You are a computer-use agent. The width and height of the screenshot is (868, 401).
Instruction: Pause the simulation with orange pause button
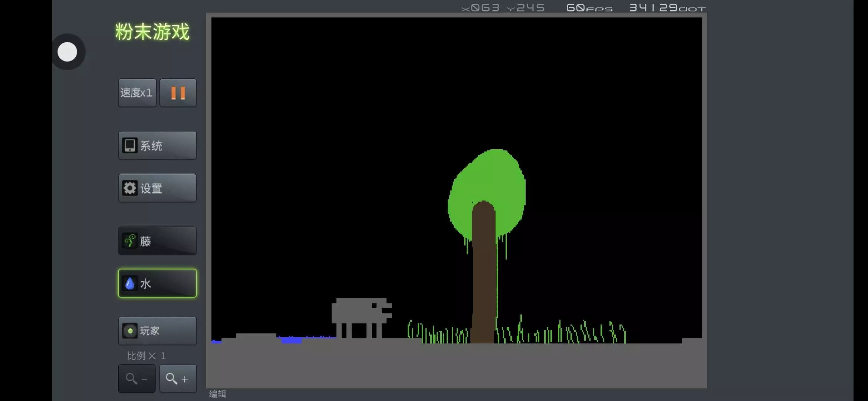(178, 93)
